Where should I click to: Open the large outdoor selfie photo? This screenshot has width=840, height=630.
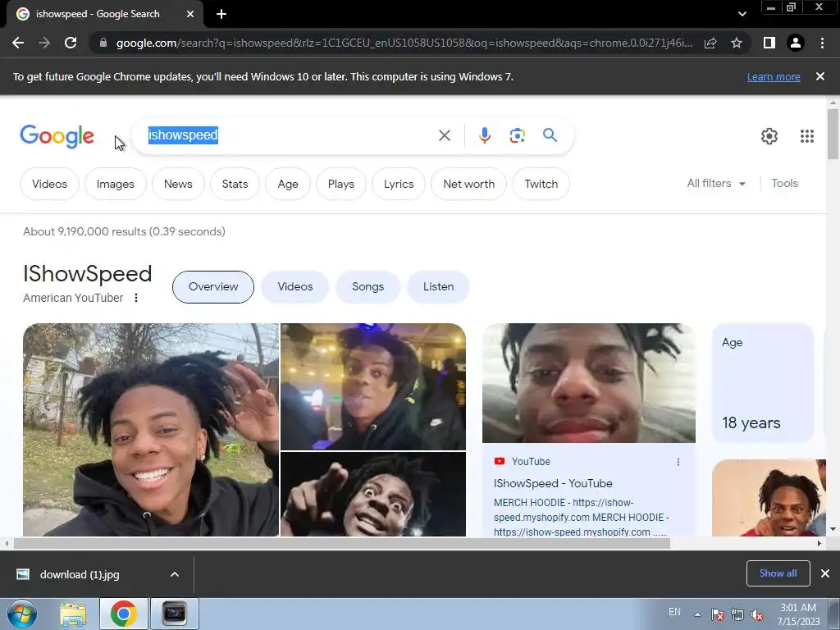click(151, 430)
